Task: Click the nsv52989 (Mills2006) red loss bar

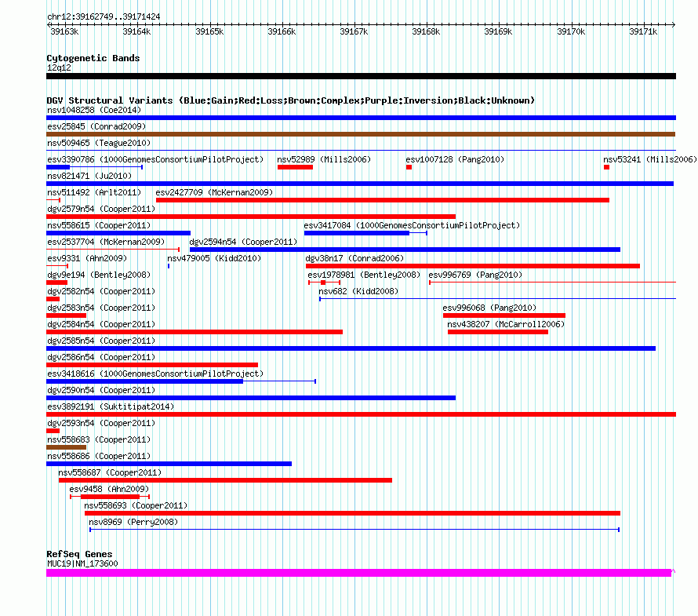Action: [x=295, y=167]
